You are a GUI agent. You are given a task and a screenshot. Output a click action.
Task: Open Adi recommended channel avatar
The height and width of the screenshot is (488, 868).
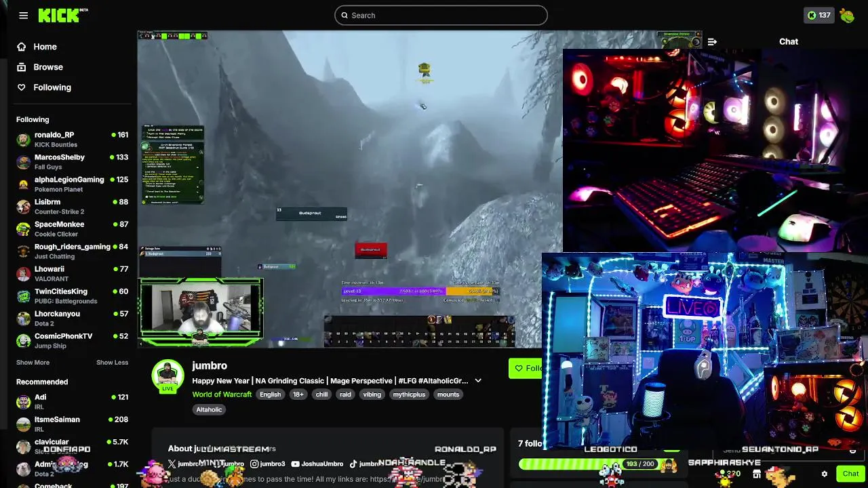[x=24, y=402]
